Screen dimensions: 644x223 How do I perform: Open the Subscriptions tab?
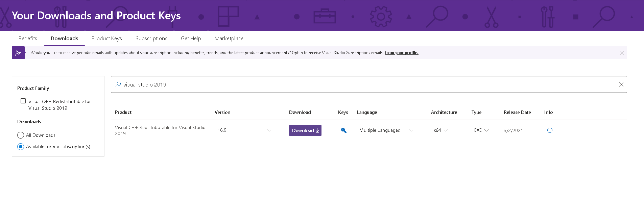coord(151,39)
